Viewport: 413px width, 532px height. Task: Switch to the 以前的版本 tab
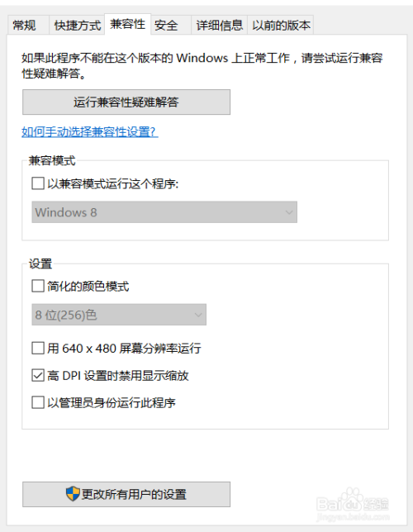pos(281,25)
